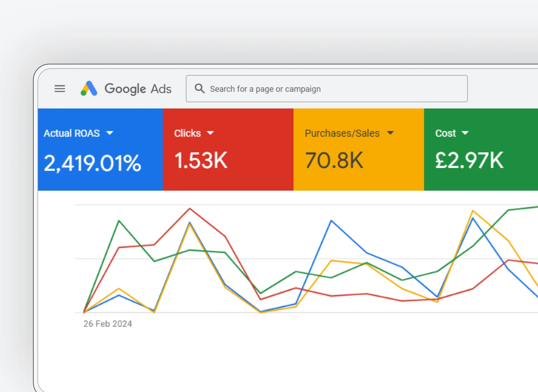Image resolution: width=538 pixels, height=392 pixels.
Task: Open the Clicks metric dropdown
Action: [x=210, y=133]
